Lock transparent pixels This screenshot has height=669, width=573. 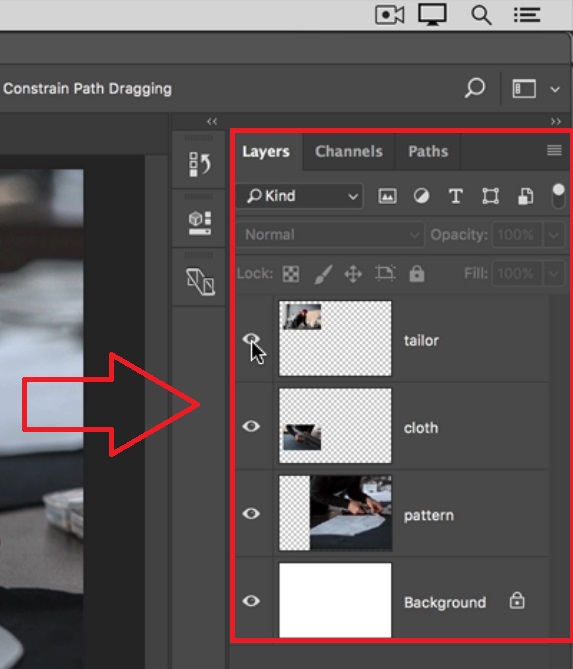click(291, 273)
